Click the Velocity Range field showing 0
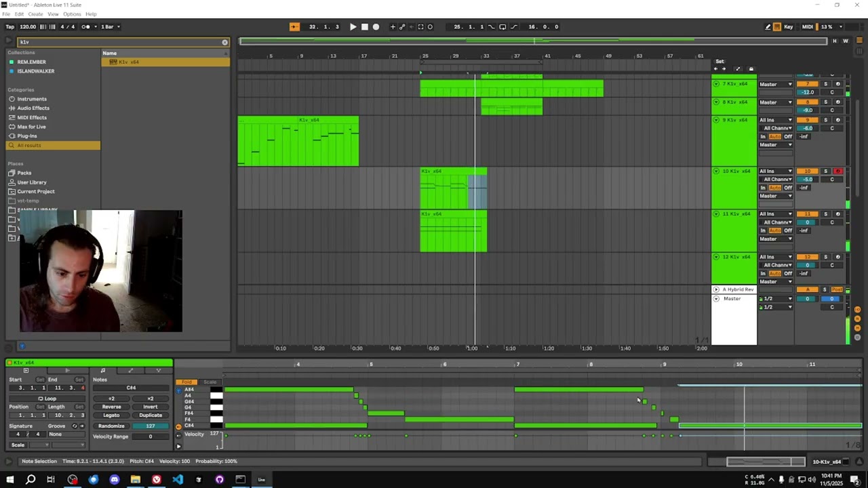The height and width of the screenshot is (488, 868). (151, 436)
